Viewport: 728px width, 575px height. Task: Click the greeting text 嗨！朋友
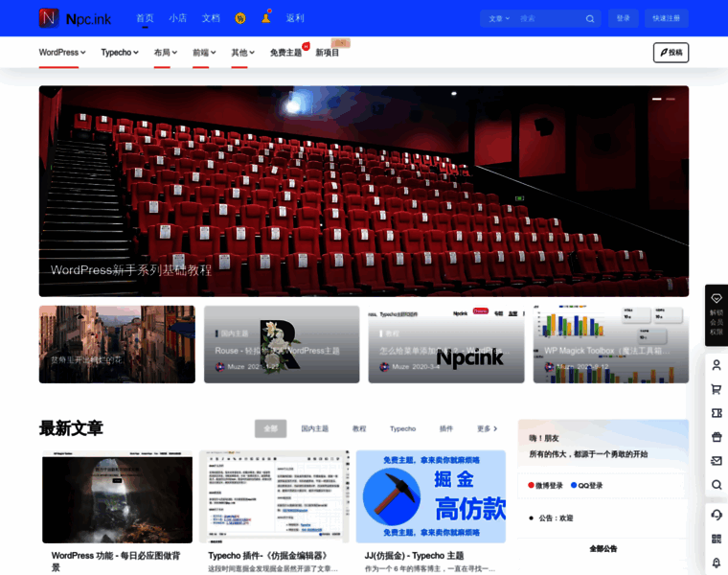point(544,438)
